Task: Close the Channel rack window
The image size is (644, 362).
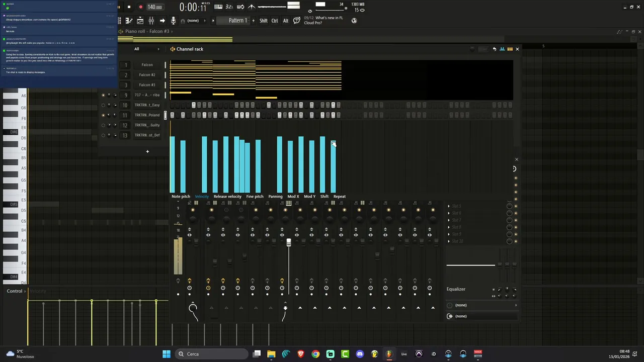Action: pos(517,49)
